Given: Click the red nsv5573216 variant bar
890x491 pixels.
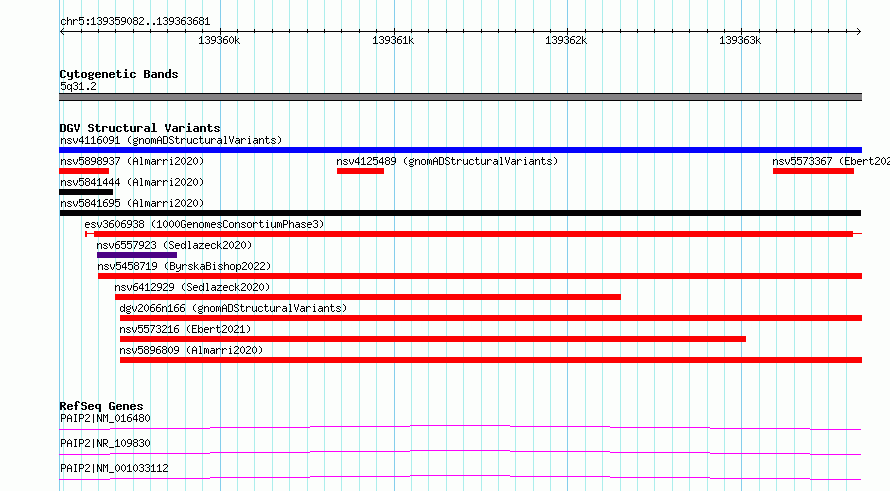Looking at the screenshot, I should coord(433,339).
